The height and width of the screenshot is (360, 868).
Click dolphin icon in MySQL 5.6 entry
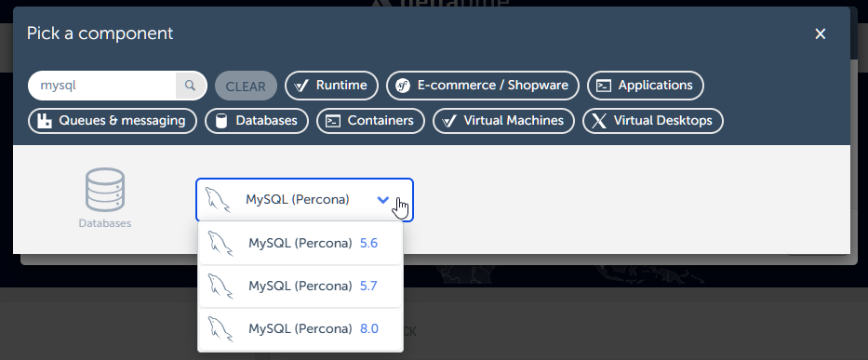click(220, 243)
